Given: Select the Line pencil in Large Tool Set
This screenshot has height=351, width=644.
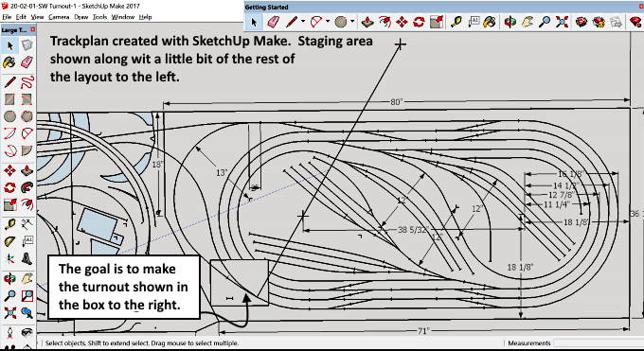Looking at the screenshot, I should pyautogui.click(x=9, y=82).
